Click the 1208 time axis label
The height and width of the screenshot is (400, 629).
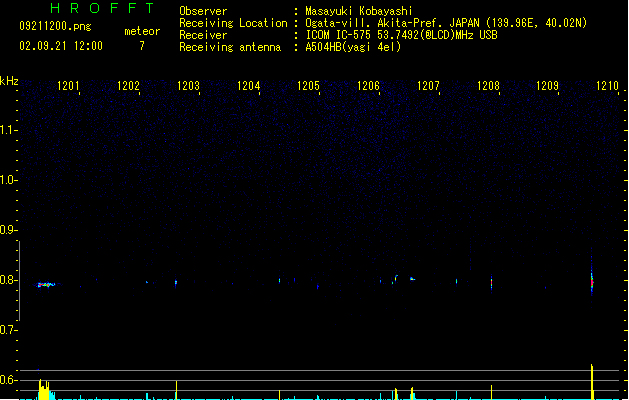click(x=488, y=86)
